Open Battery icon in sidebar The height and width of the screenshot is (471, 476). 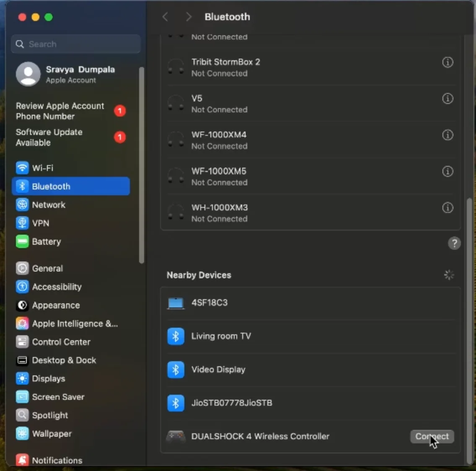22,241
